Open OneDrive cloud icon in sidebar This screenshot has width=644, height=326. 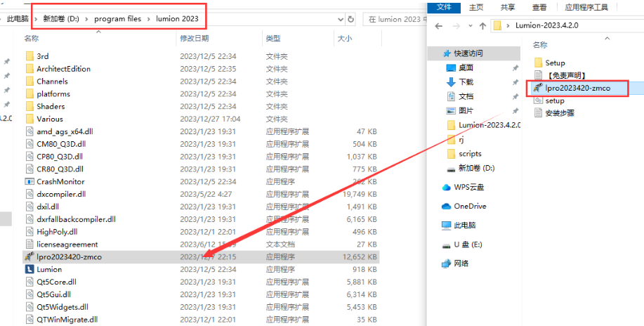point(446,206)
